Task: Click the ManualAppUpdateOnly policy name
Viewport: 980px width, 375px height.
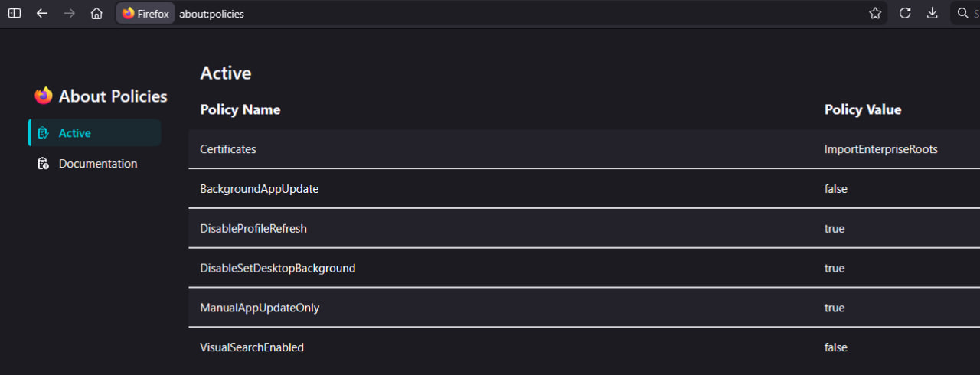Action: (260, 308)
